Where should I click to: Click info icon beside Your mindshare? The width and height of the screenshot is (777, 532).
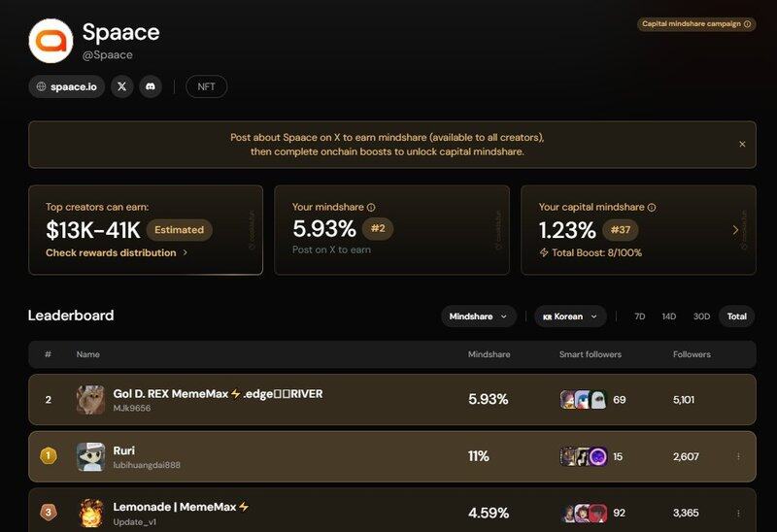click(371, 207)
